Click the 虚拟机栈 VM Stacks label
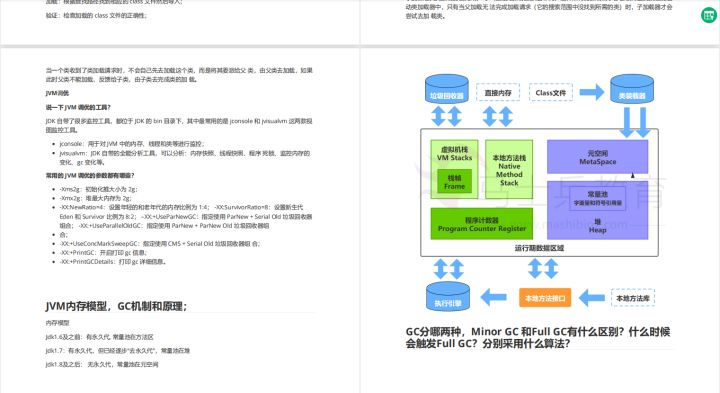 click(454, 153)
